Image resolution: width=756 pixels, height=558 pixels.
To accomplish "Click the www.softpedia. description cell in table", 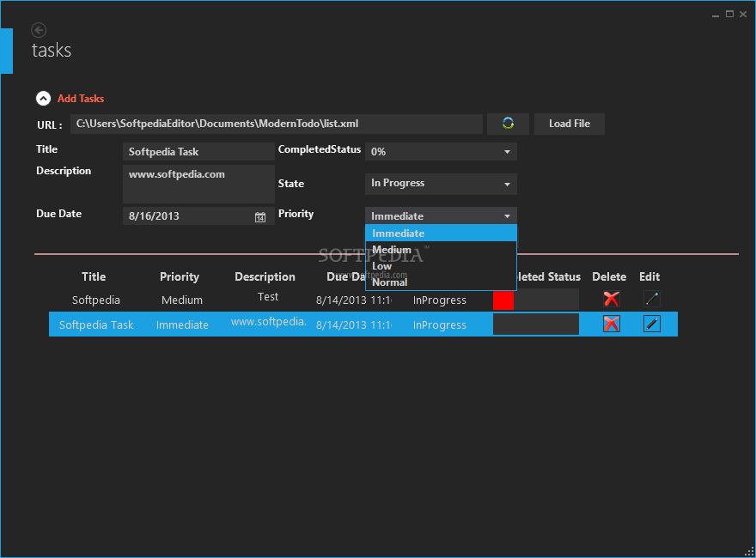I will pos(269,321).
